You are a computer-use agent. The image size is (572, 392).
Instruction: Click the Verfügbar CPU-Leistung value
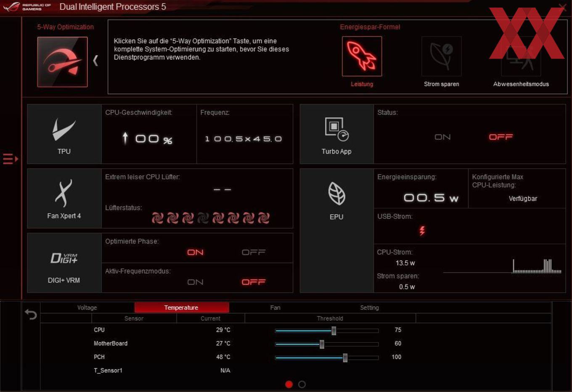pyautogui.click(x=523, y=199)
